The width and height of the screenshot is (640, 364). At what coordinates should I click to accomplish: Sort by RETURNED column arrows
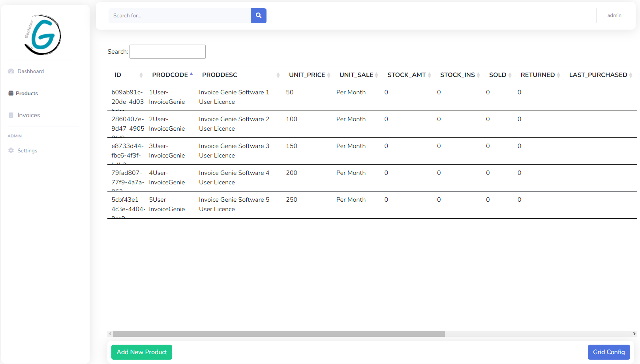[558, 75]
